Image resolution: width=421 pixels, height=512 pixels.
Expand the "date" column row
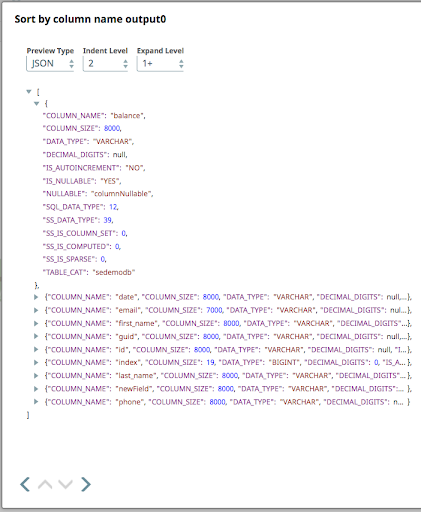pyautogui.click(x=36, y=297)
